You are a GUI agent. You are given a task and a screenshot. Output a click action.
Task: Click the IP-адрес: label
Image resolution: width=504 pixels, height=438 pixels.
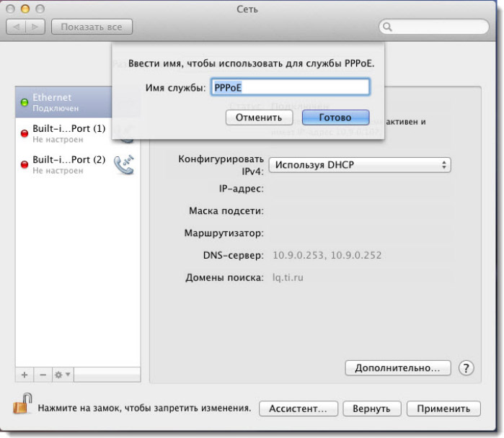point(242,189)
